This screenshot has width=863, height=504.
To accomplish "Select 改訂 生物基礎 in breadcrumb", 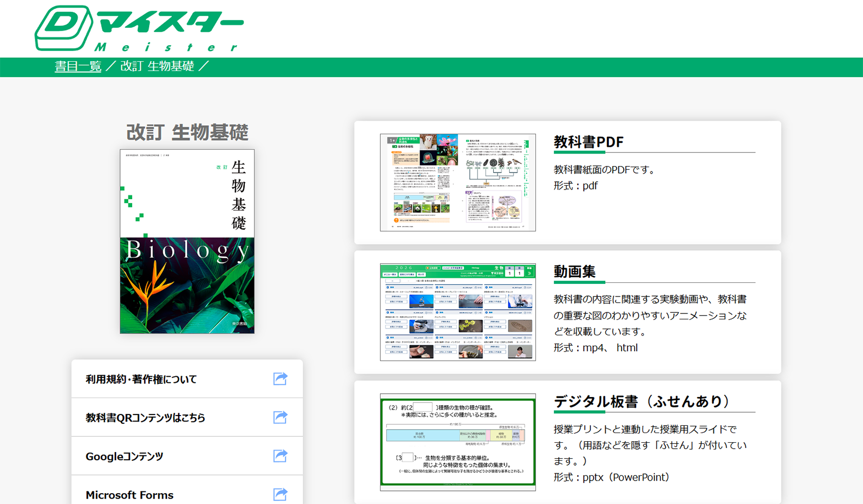I will (157, 67).
